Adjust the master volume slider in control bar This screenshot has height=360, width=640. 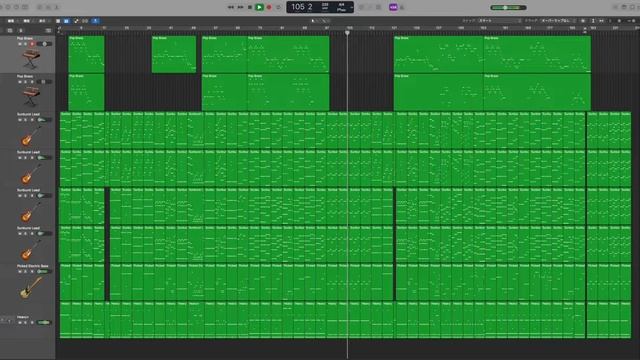(x=508, y=8)
